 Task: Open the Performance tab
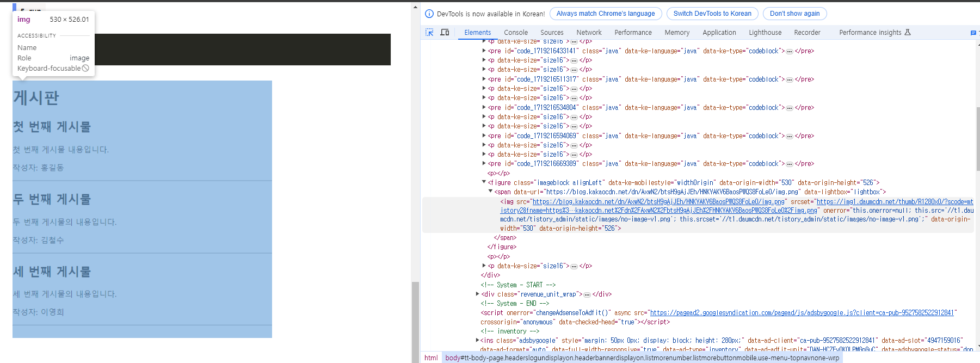pyautogui.click(x=633, y=33)
